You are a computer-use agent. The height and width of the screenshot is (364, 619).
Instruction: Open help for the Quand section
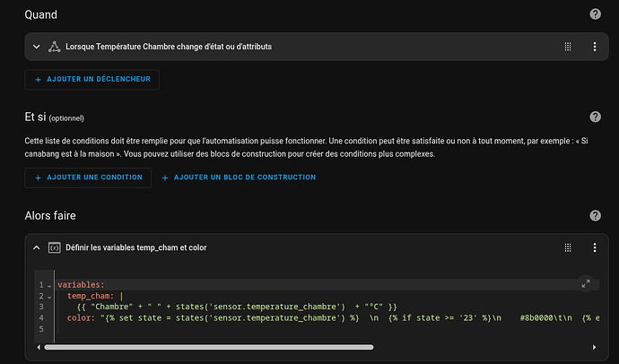point(595,14)
